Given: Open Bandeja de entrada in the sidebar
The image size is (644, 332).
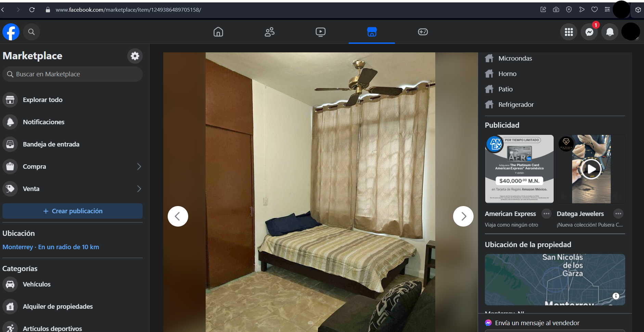Looking at the screenshot, I should click(51, 144).
